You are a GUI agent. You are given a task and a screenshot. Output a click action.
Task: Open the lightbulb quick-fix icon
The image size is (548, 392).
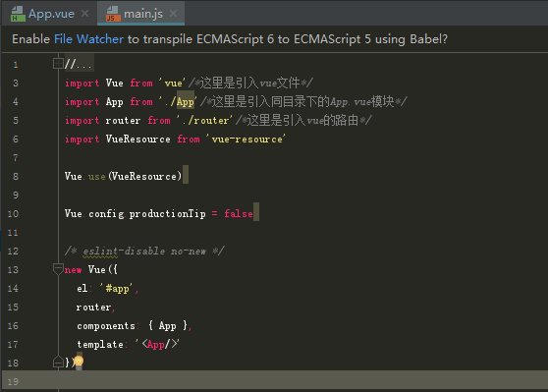coord(79,362)
